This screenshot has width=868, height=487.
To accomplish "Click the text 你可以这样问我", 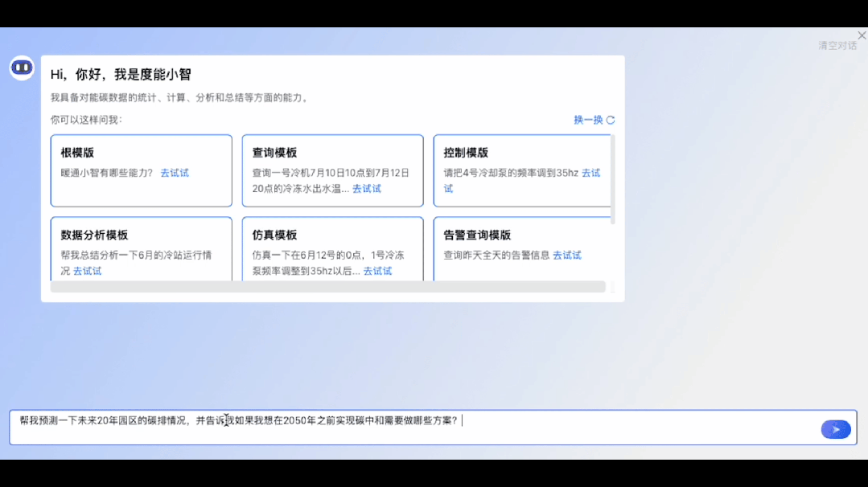I will (x=86, y=120).
